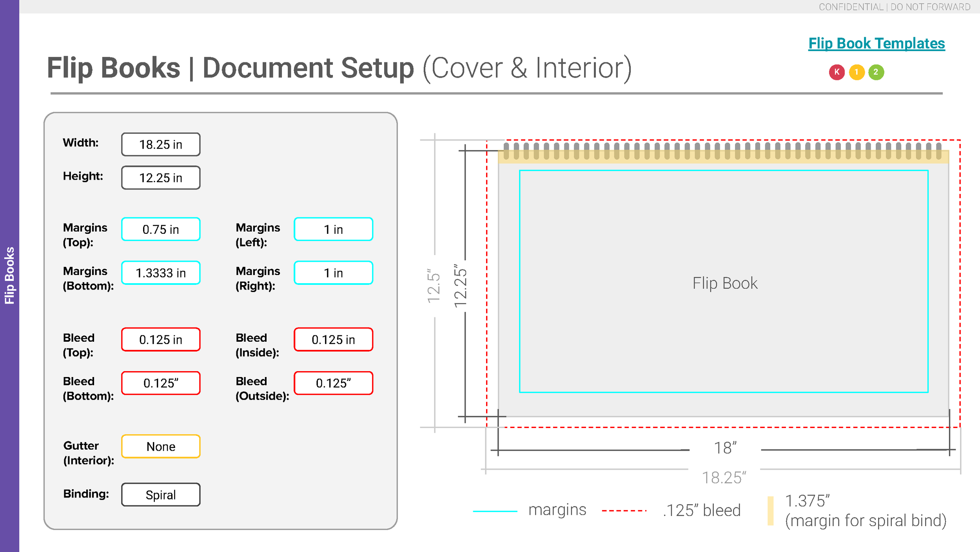This screenshot has width=980, height=552.
Task: Click the 'Bleed (Outside):' label
Action: coord(262,389)
